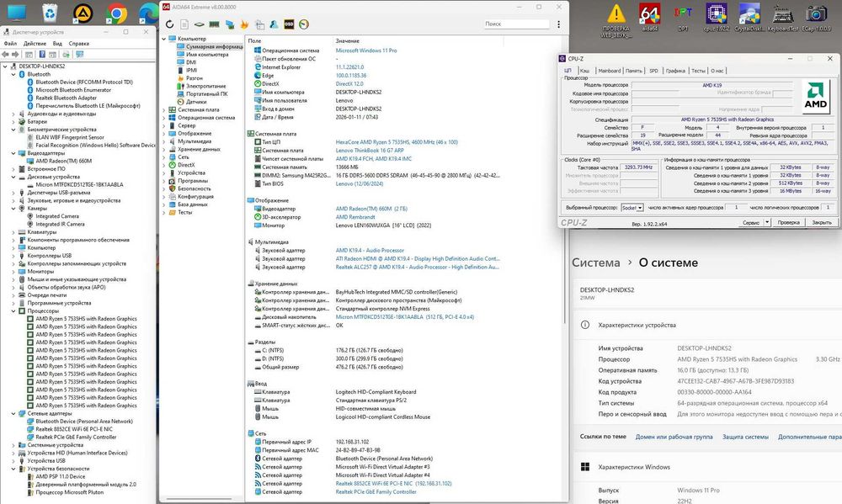Open AIDA64 gauge benchmark toolbar icon
The width and height of the screenshot is (842, 504).
click(x=304, y=24)
